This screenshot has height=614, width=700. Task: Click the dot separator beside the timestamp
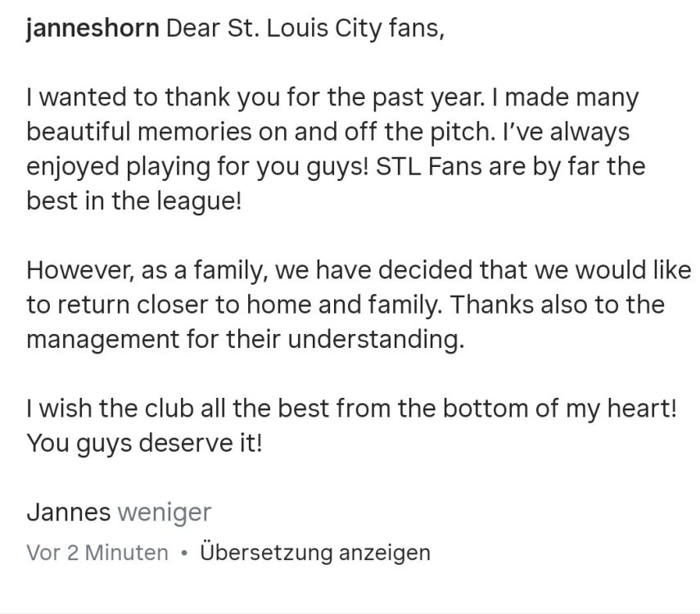[x=184, y=553]
